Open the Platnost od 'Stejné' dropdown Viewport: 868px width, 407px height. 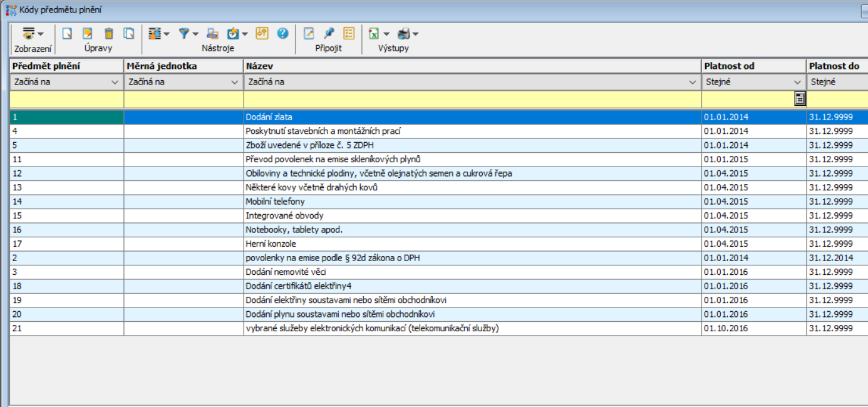coord(797,82)
